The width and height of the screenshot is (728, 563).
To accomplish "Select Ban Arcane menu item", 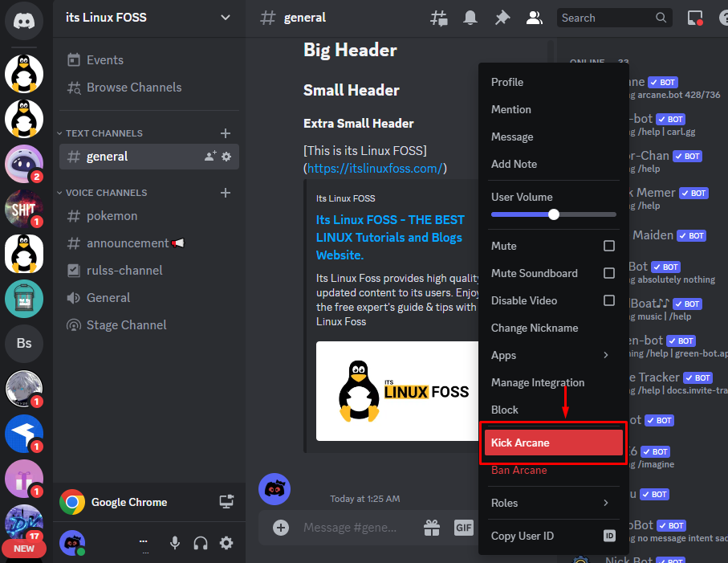I will (552, 470).
